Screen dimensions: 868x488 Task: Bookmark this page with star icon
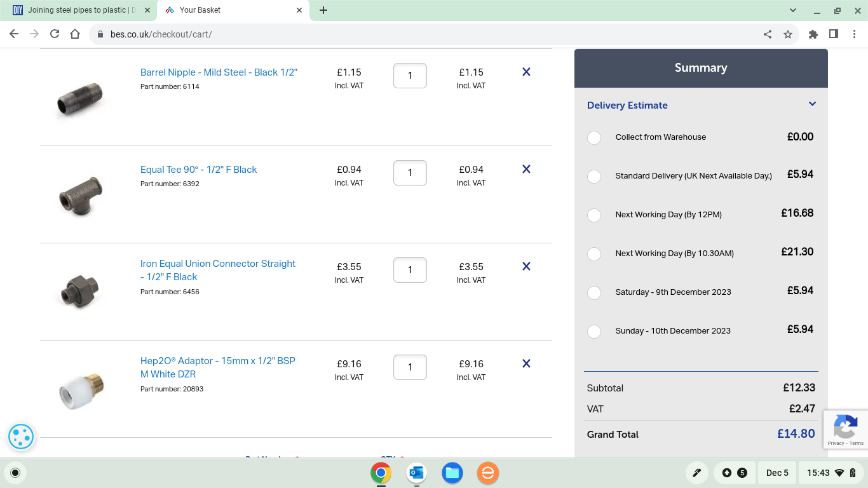tap(788, 34)
